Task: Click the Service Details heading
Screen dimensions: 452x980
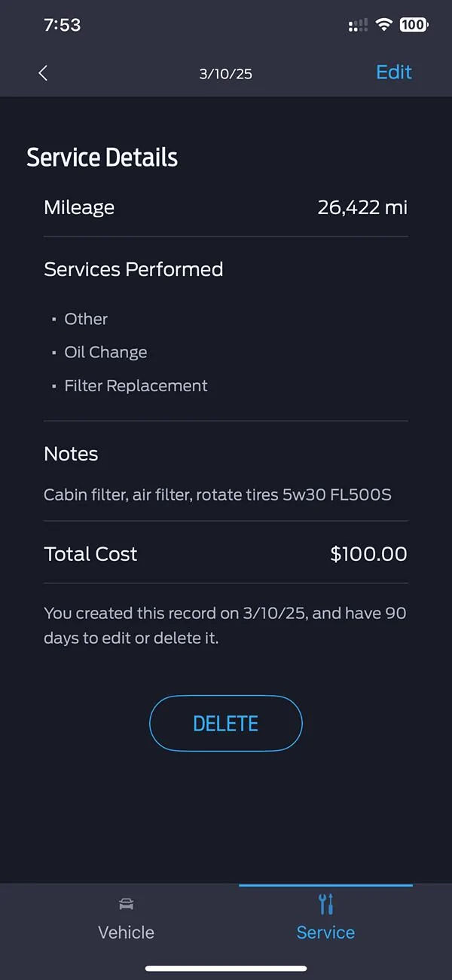Action: click(x=102, y=158)
